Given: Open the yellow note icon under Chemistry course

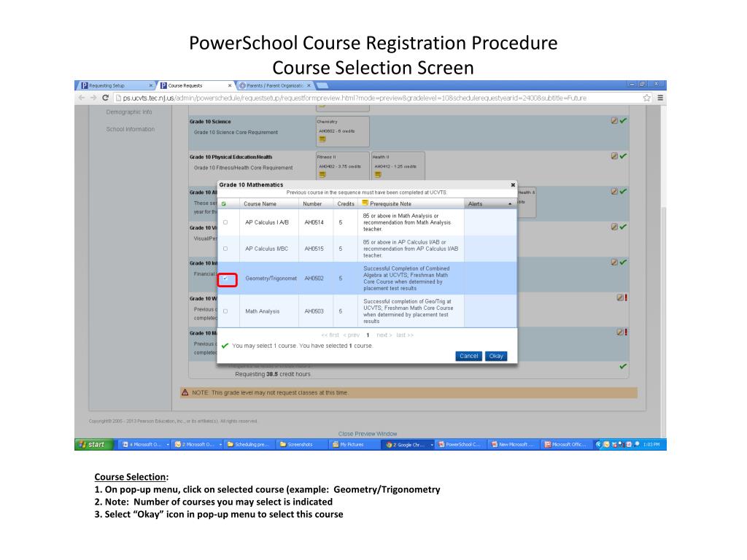Looking at the screenshot, I should (322, 139).
